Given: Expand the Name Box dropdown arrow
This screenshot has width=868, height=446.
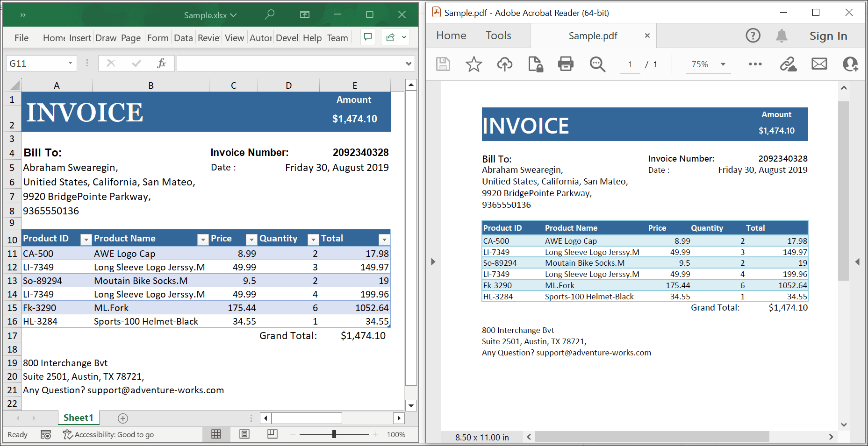Looking at the screenshot, I should [70, 64].
